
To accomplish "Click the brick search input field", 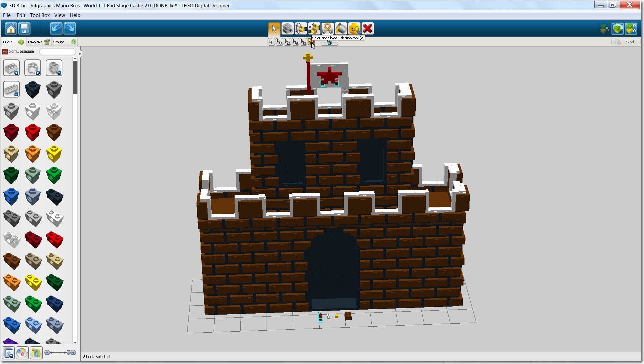I will 57,52.
